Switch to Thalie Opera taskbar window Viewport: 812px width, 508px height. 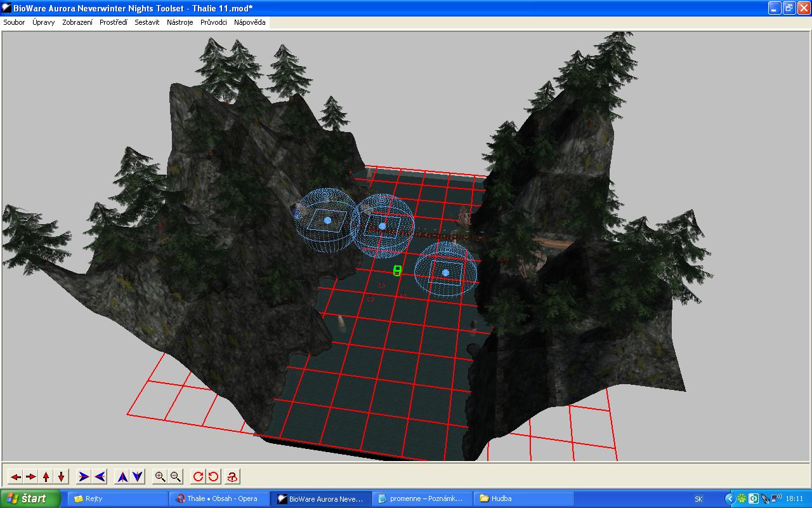[x=219, y=498]
